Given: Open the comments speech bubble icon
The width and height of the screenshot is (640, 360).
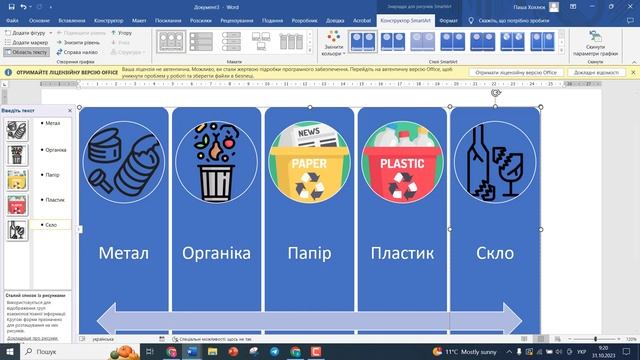Looking at the screenshot, I should click(630, 20).
